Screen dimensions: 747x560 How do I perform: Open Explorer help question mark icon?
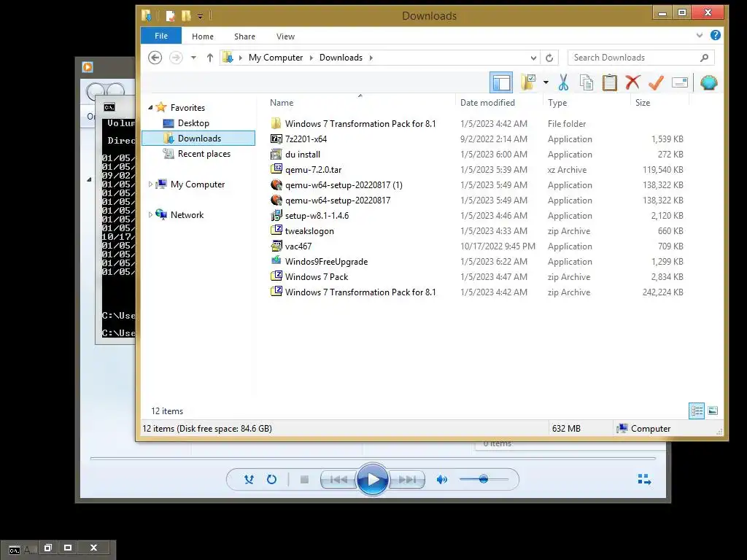tap(715, 35)
